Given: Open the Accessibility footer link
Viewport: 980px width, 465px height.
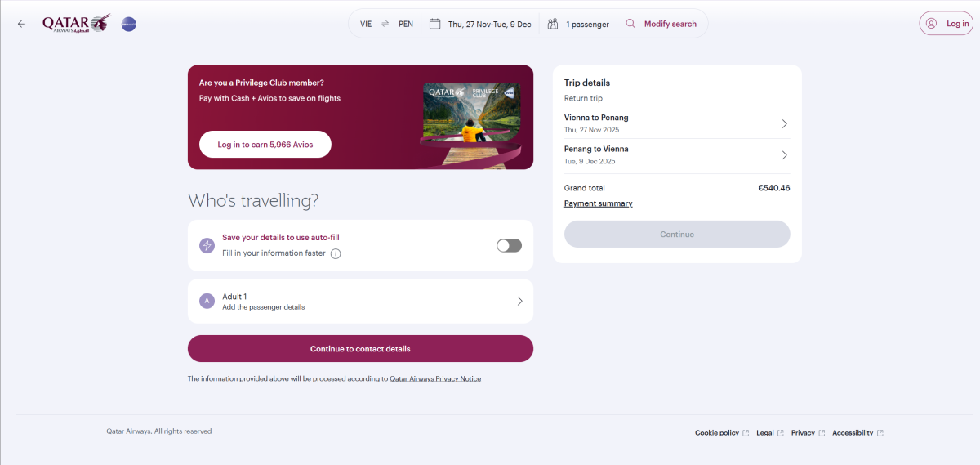Looking at the screenshot, I should coord(853,432).
